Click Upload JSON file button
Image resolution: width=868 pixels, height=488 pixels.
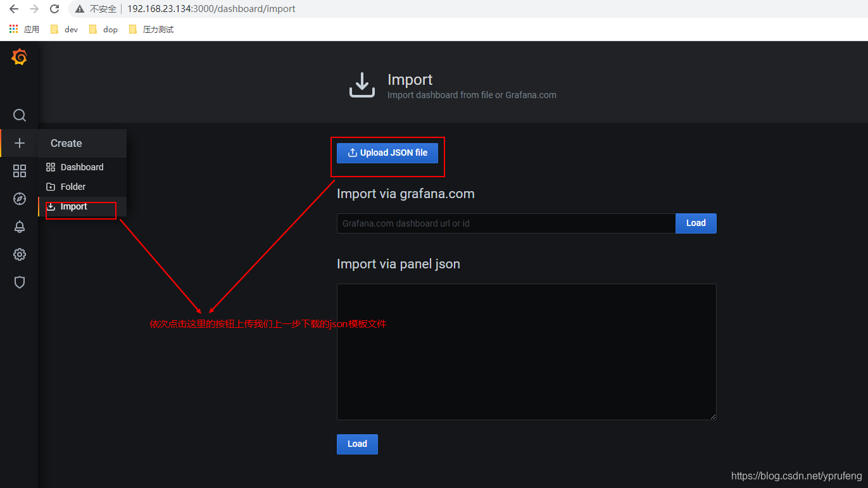point(387,153)
